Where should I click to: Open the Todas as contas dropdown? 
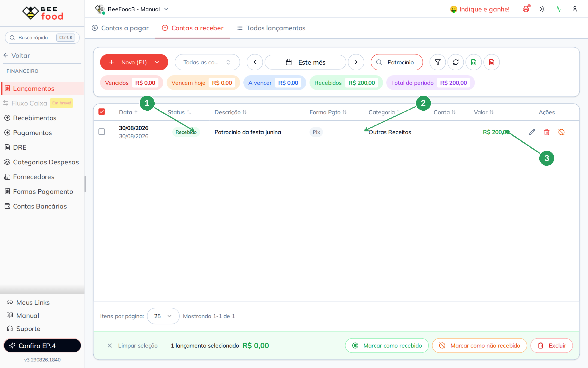point(207,62)
